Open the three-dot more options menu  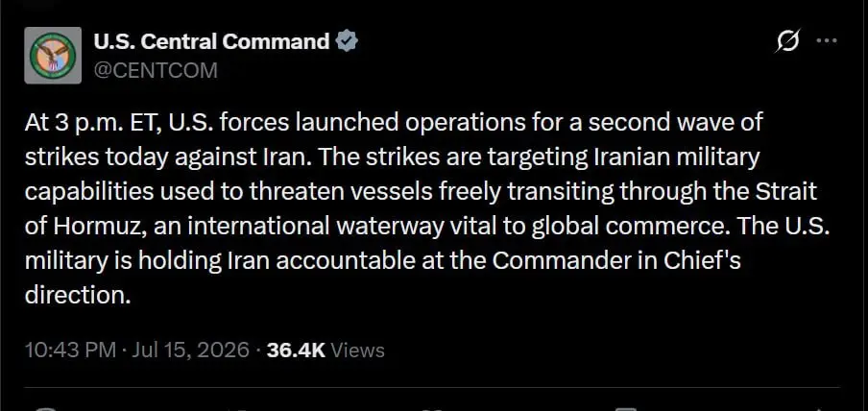[827, 40]
